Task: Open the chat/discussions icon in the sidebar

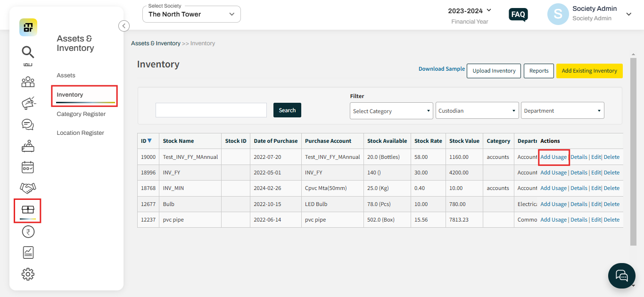Action: [28, 124]
